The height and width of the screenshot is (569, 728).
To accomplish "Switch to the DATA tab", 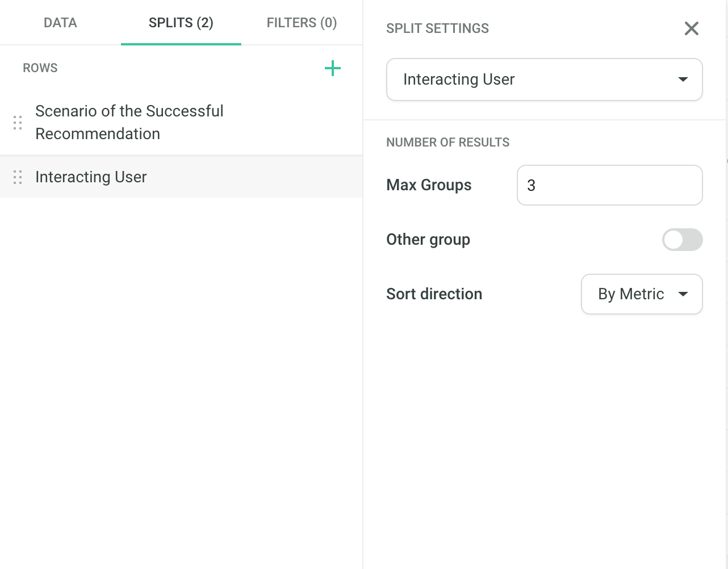I will pos(60,23).
